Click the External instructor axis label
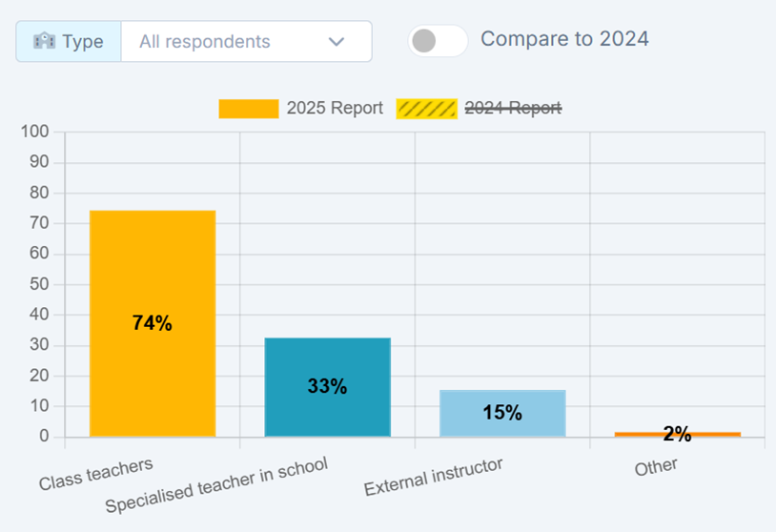The height and width of the screenshot is (532, 776). pos(433,477)
